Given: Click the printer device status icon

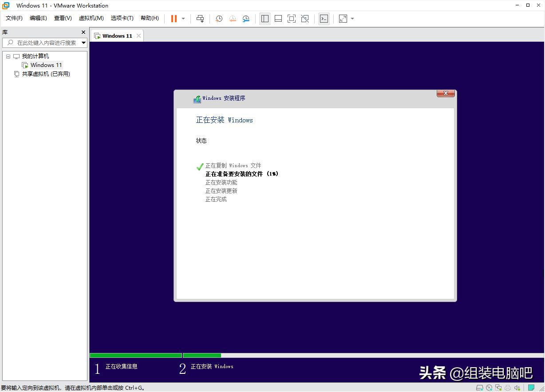Looking at the screenshot, I should 507,387.
